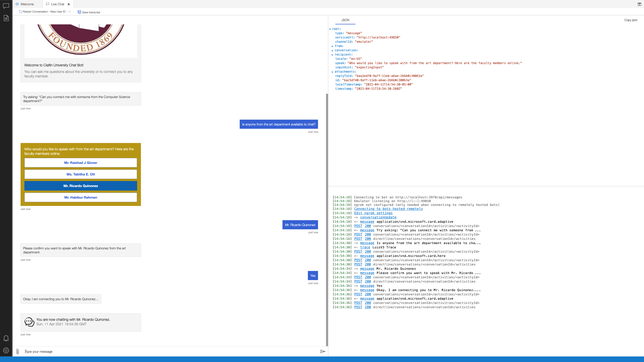Click the Restart Conversation refresh icon
The height and width of the screenshot is (362, 644).
(x=20, y=12)
